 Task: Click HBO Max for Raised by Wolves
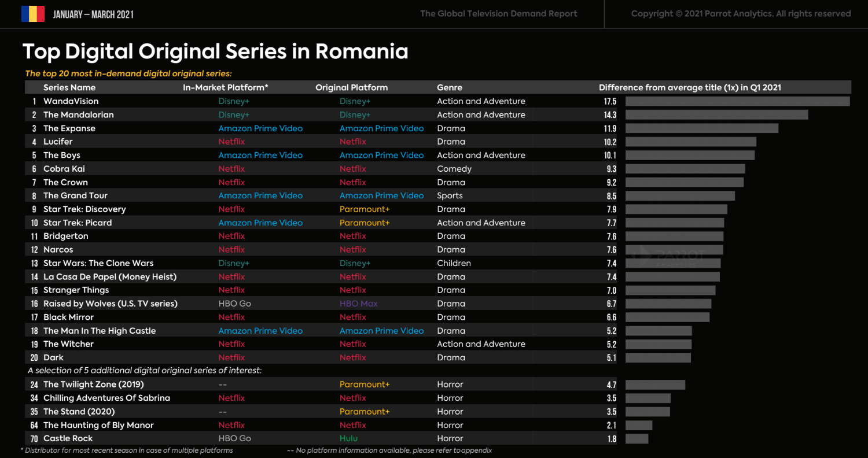tap(358, 304)
